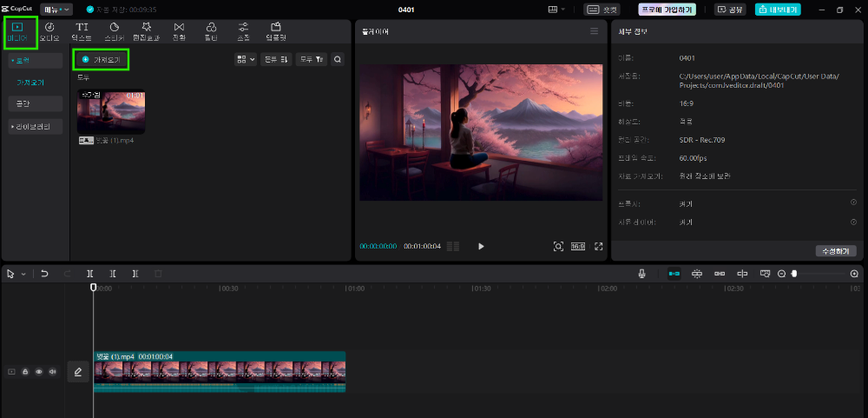This screenshot has width=868, height=418.
Task: Click the project path text in details
Action: [759, 81]
